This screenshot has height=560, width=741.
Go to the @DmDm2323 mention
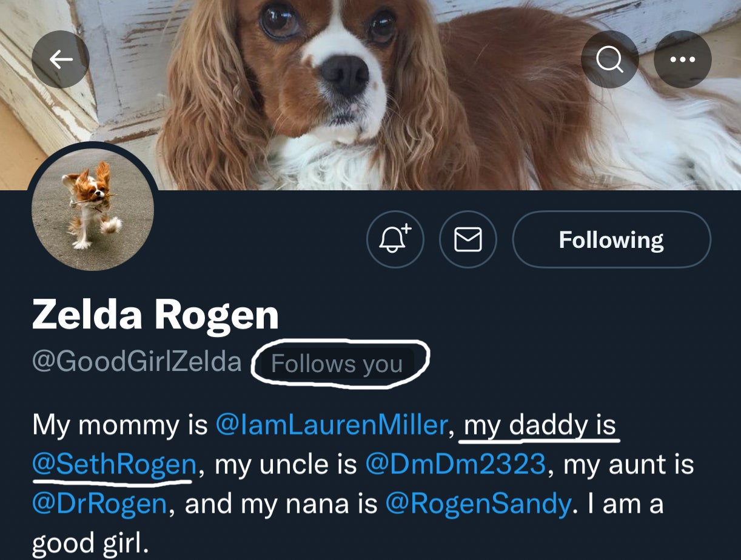click(455, 464)
